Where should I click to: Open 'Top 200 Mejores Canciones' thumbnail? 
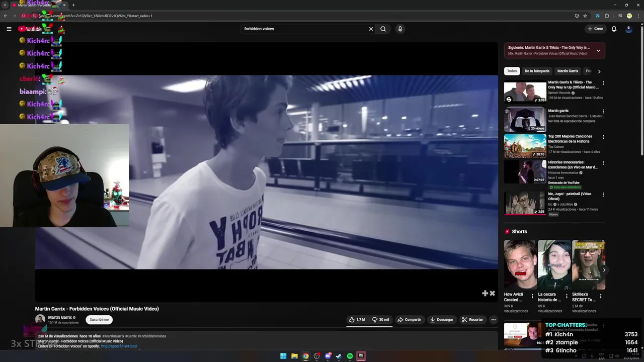point(525,146)
